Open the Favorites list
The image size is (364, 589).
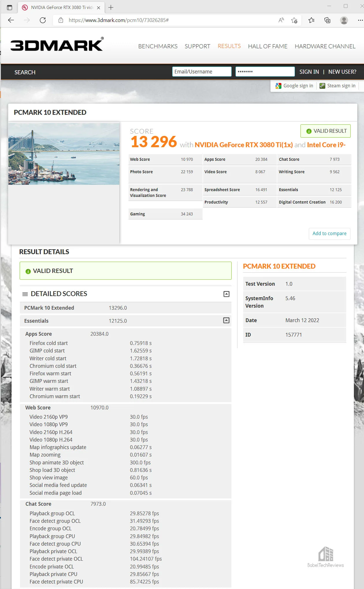click(311, 20)
